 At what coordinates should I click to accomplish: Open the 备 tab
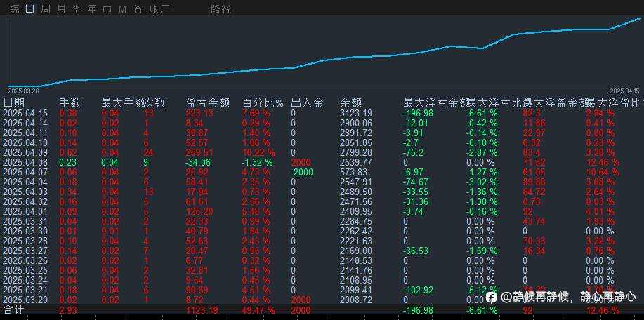(x=138, y=9)
